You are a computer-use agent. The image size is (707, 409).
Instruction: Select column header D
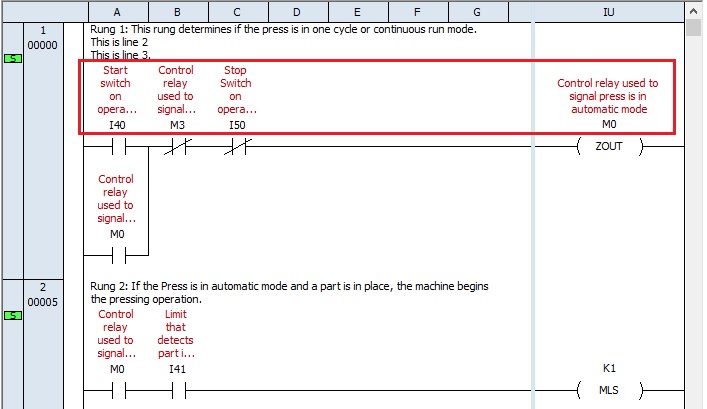pyautogui.click(x=298, y=10)
